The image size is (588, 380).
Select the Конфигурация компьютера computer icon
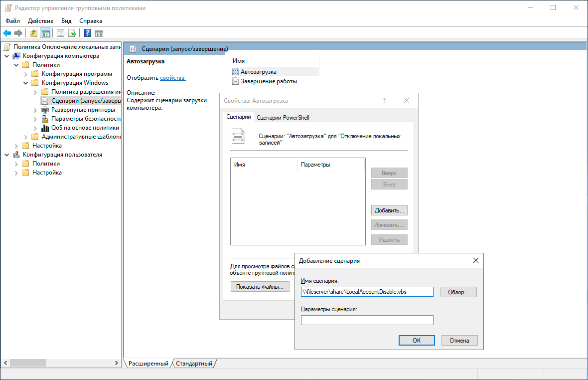[x=16, y=56]
